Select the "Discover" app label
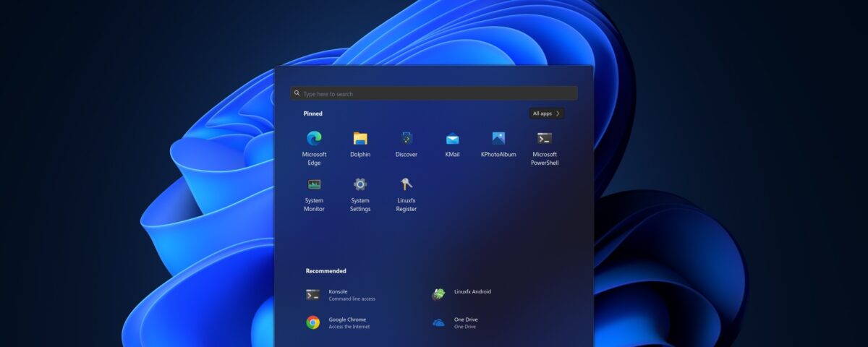Image resolution: width=868 pixels, height=347 pixels. 407,154
